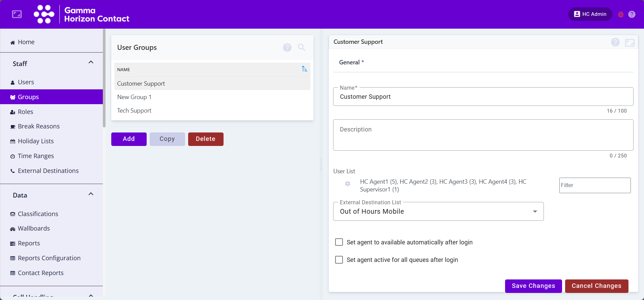This screenshot has width=644, height=300.
Task: Select Customer Support group row
Action: tap(212, 84)
